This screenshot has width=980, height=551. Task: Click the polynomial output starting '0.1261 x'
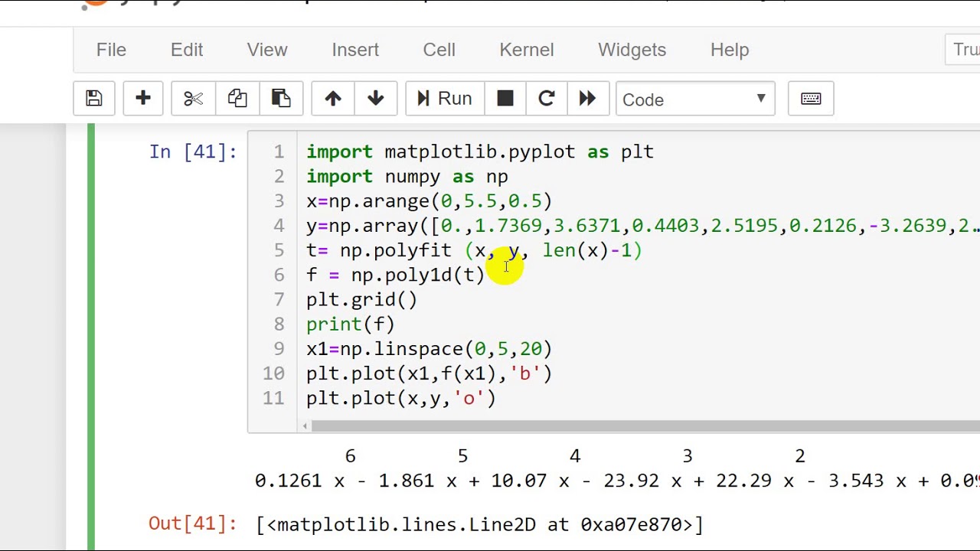(617, 481)
